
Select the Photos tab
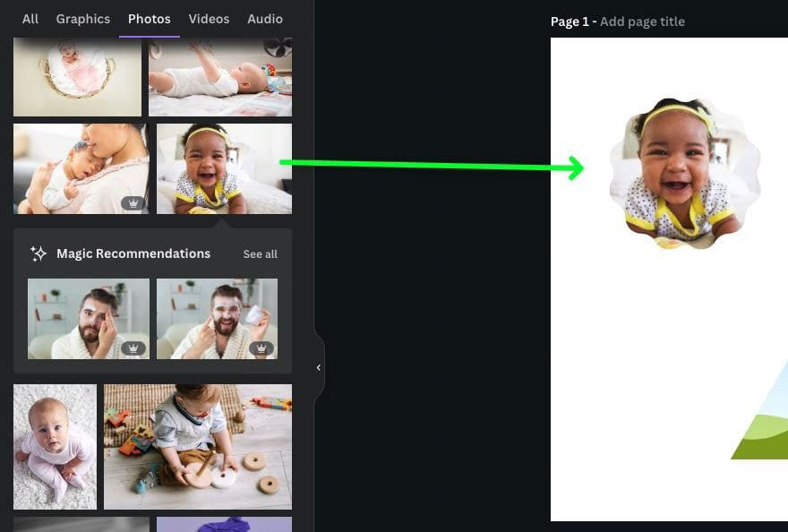click(x=150, y=19)
